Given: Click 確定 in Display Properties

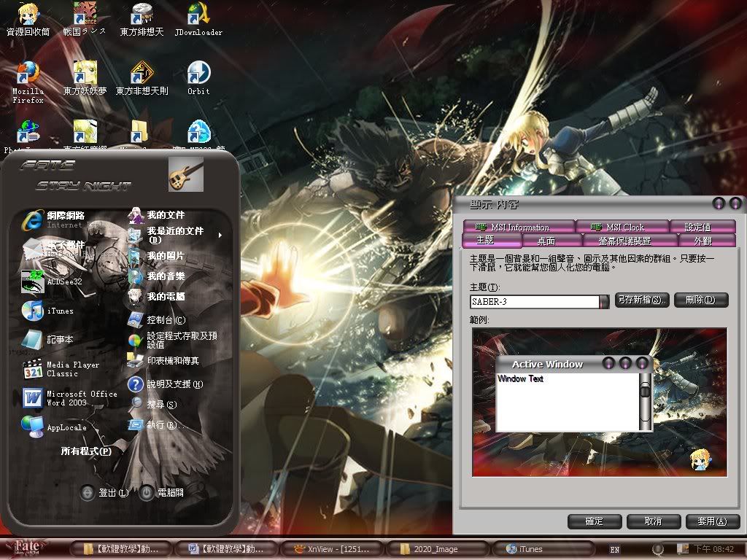Looking at the screenshot, I should pyautogui.click(x=595, y=521).
